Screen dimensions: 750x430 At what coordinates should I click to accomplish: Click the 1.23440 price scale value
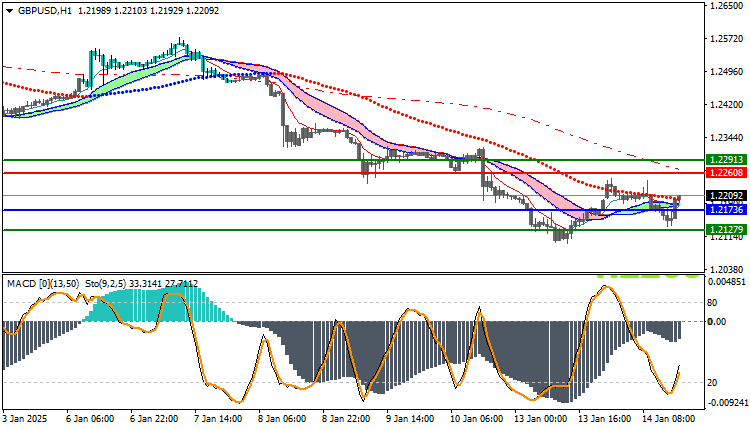(x=727, y=138)
